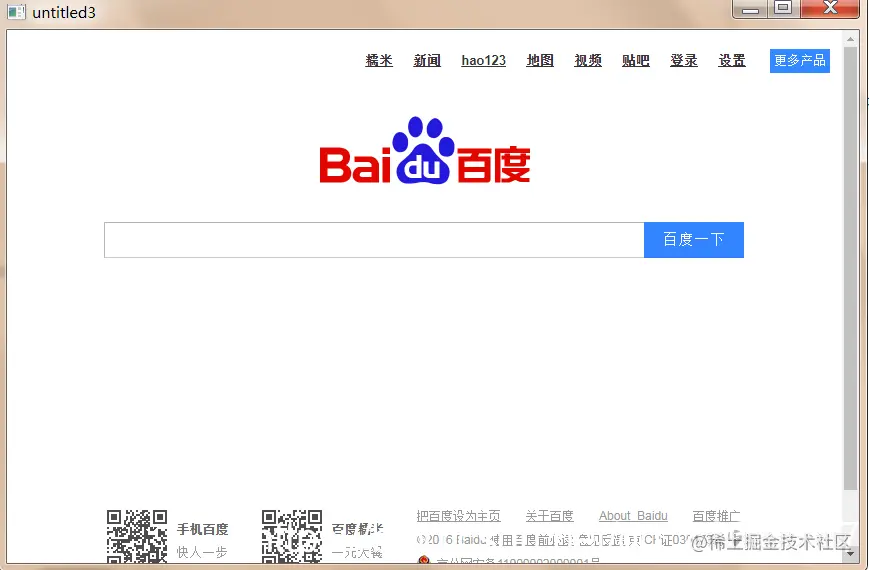Open the 地图 maps link

[540, 60]
